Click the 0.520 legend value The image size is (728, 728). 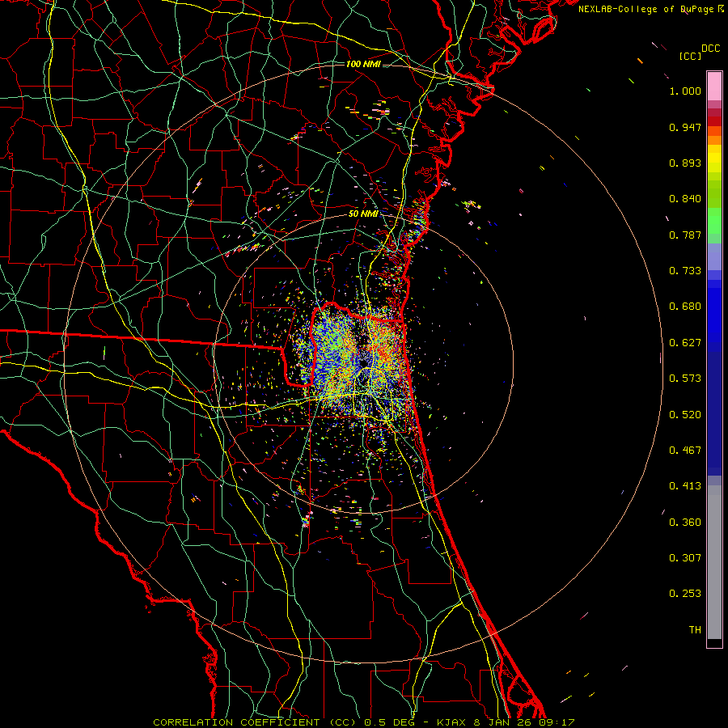685,415
